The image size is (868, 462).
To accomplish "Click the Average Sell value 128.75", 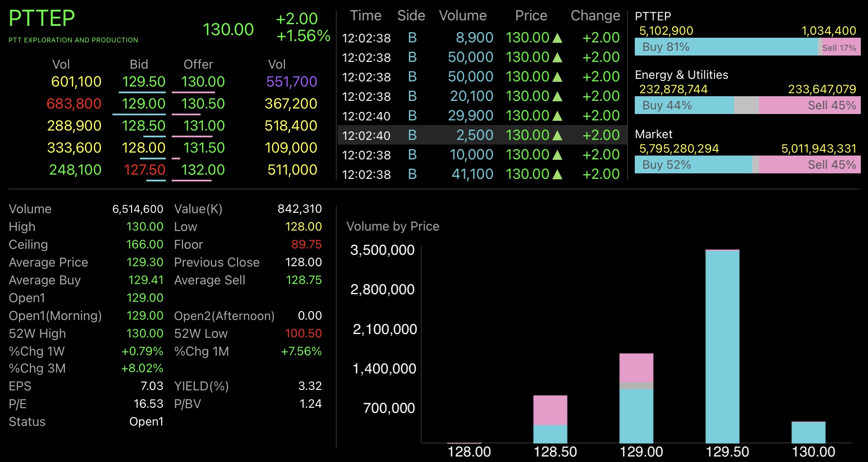I will [x=304, y=280].
